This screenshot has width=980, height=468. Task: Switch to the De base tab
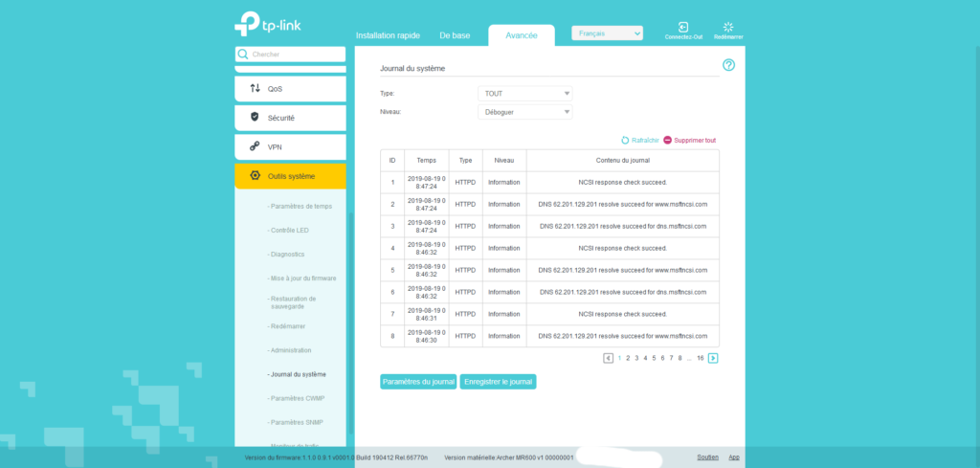455,35
